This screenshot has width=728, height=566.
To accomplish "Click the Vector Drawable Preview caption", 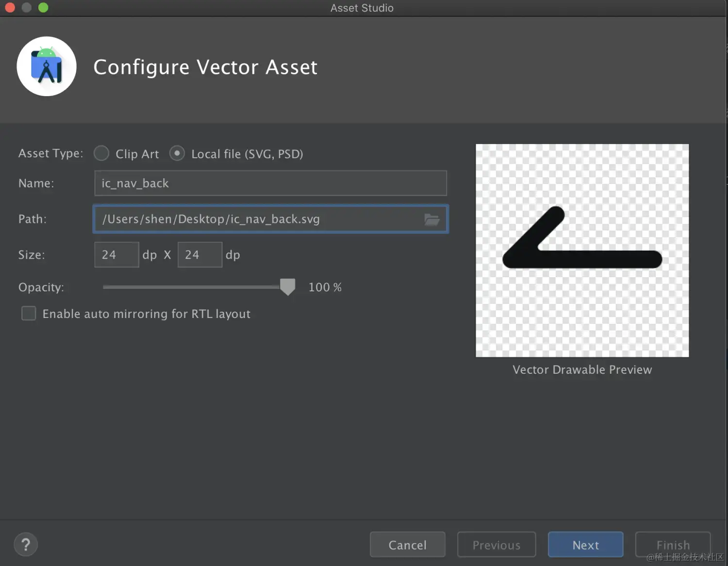I will [582, 369].
